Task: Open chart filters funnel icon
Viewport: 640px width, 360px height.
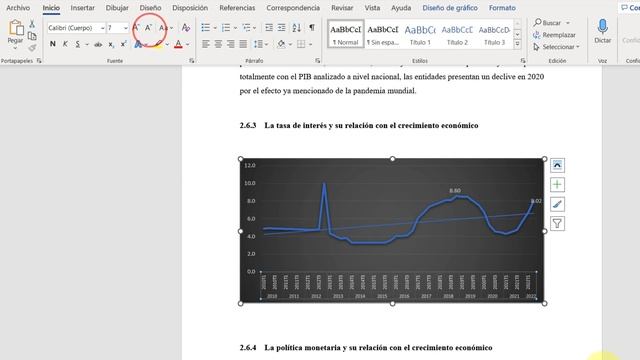Action: click(557, 223)
